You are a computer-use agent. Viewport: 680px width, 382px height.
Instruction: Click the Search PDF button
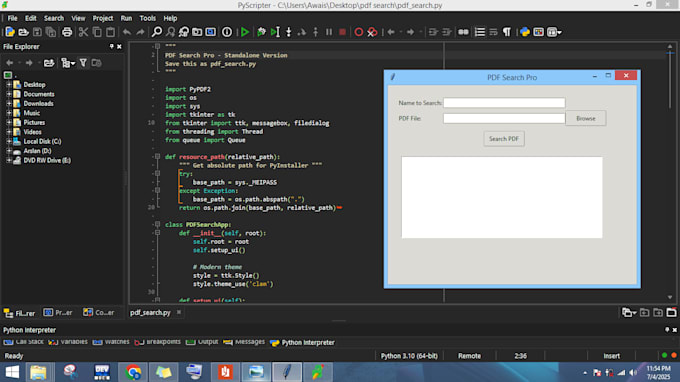tap(504, 139)
